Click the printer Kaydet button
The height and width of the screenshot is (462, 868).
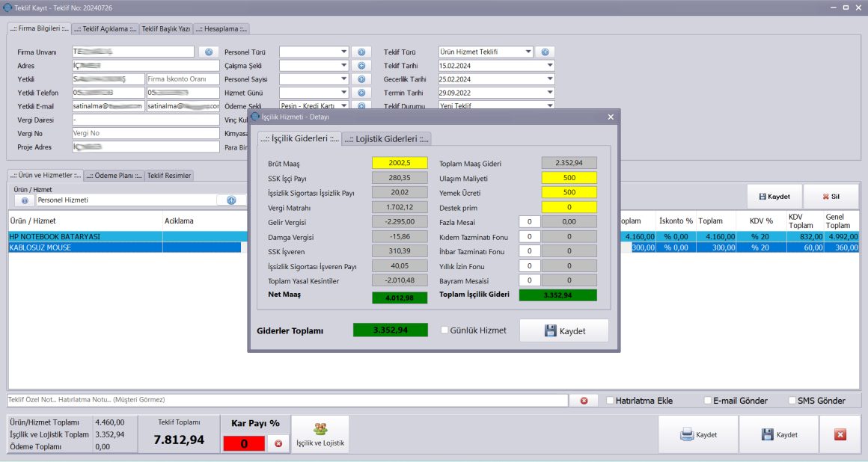[698, 434]
